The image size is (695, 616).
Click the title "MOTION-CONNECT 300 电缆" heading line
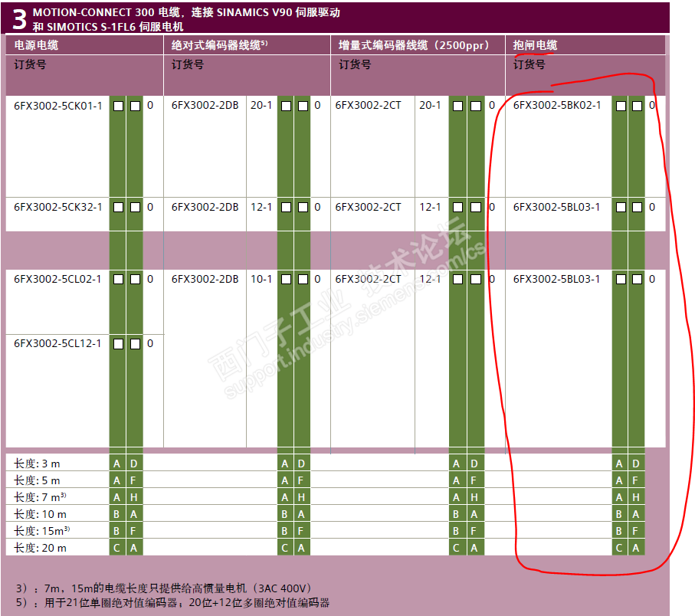(x=186, y=12)
